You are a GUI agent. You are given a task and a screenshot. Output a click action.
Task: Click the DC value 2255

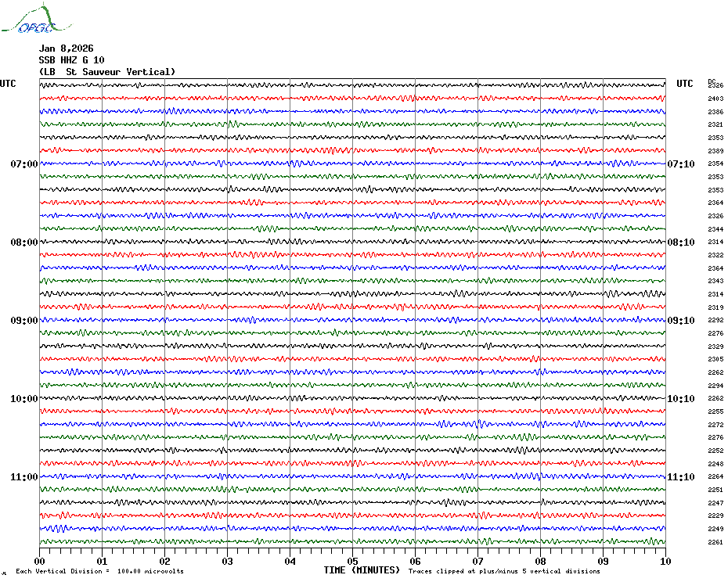point(715,411)
